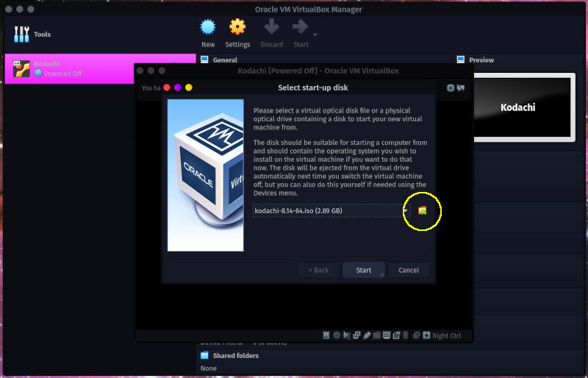The height and width of the screenshot is (378, 588).
Task: Open the Start button's small dropdown arrow
Action: point(315,35)
